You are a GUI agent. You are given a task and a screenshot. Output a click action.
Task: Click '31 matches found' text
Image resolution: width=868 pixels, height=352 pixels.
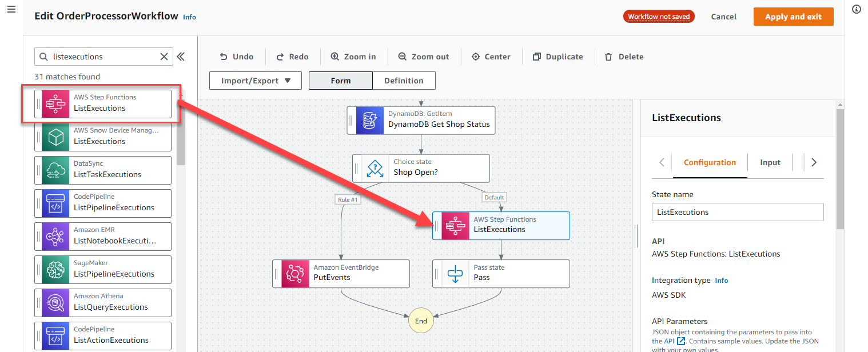pos(67,77)
